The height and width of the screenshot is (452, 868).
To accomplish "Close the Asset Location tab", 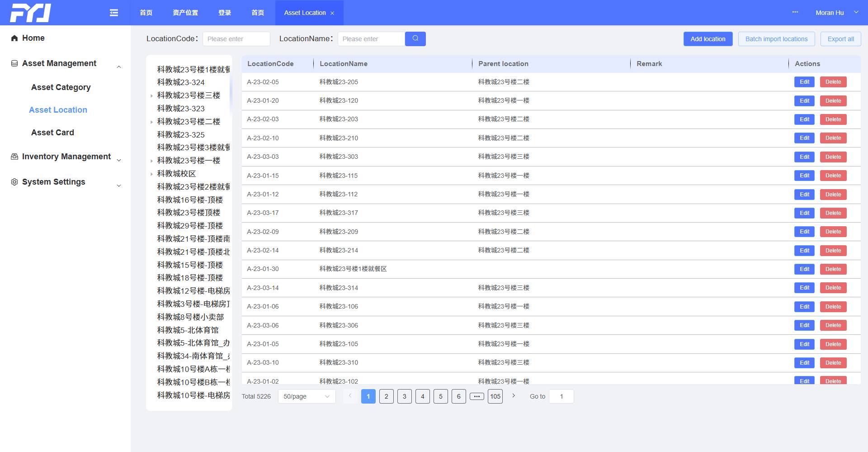I will click(x=332, y=13).
